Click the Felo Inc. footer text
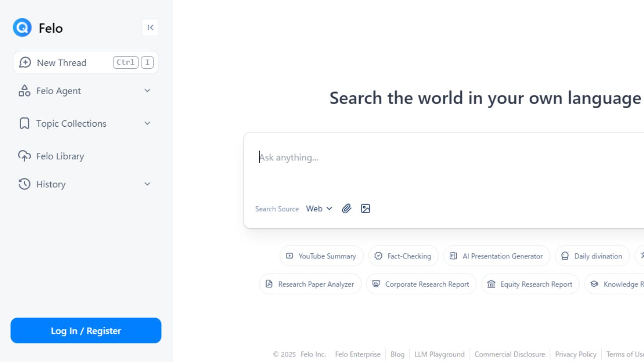 click(313, 354)
